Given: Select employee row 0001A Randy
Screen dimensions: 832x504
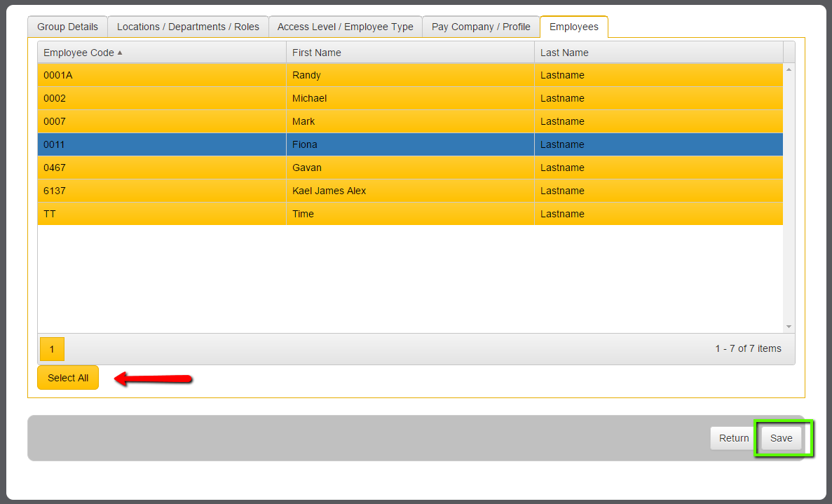Looking at the screenshot, I should (x=410, y=75).
